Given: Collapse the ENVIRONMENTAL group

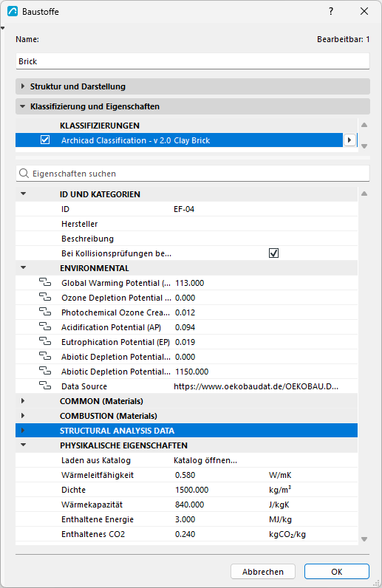Looking at the screenshot, I should click(x=23, y=267).
